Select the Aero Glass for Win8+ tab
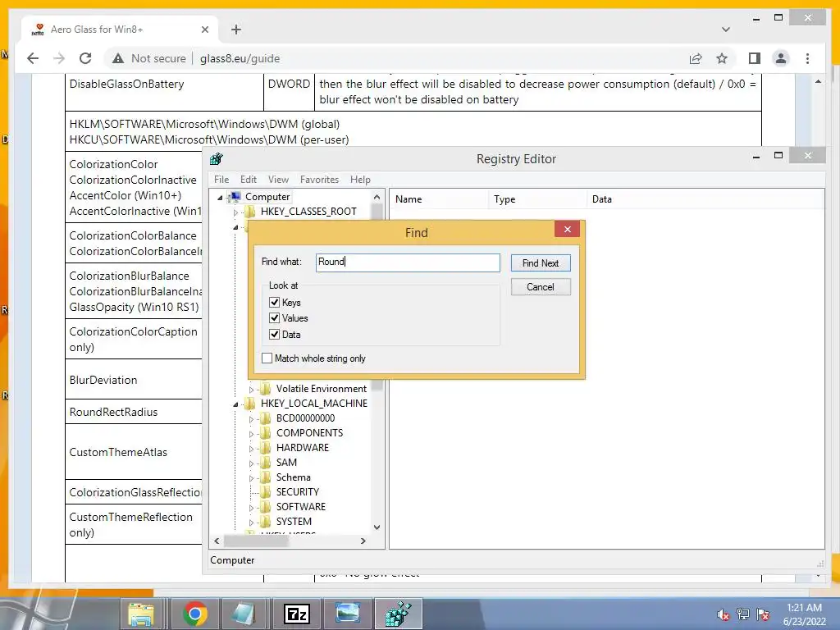Image resolution: width=840 pixels, height=630 pixels. point(121,30)
